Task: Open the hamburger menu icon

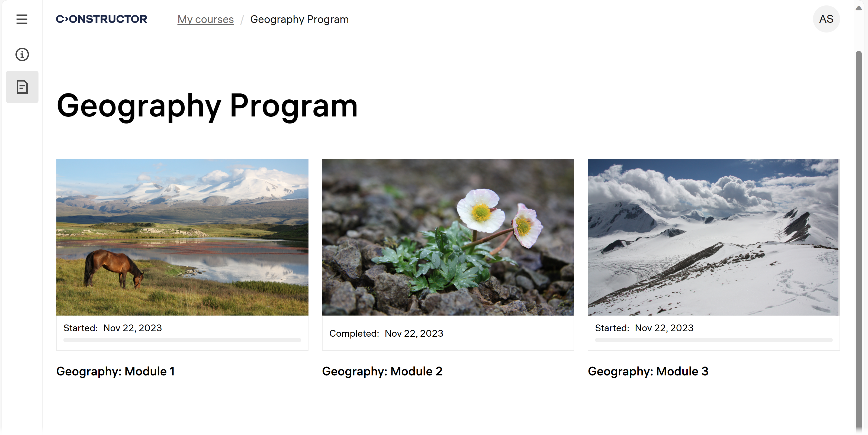Action: tap(22, 19)
